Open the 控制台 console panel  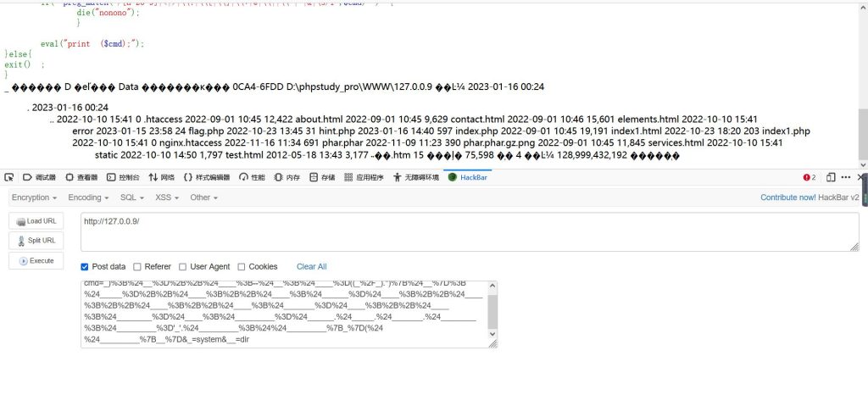pos(123,177)
